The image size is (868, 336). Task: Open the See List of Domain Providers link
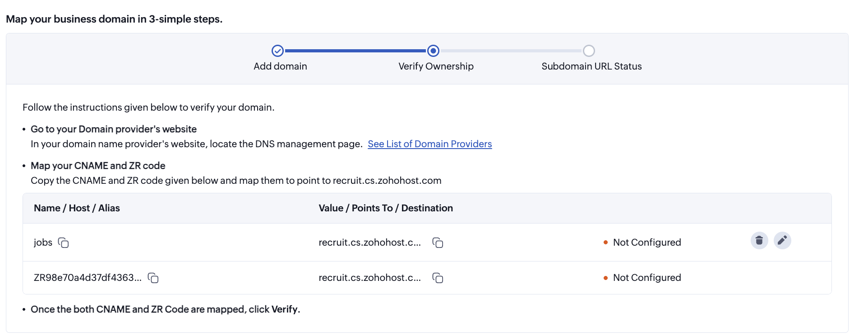coord(429,144)
